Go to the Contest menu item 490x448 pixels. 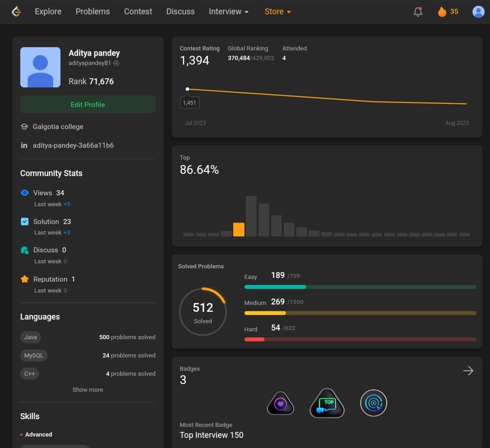pos(138,12)
